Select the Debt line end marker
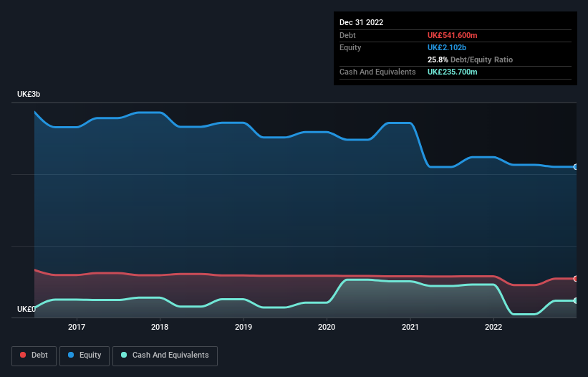Screen dimensions: 588x377 [576, 279]
